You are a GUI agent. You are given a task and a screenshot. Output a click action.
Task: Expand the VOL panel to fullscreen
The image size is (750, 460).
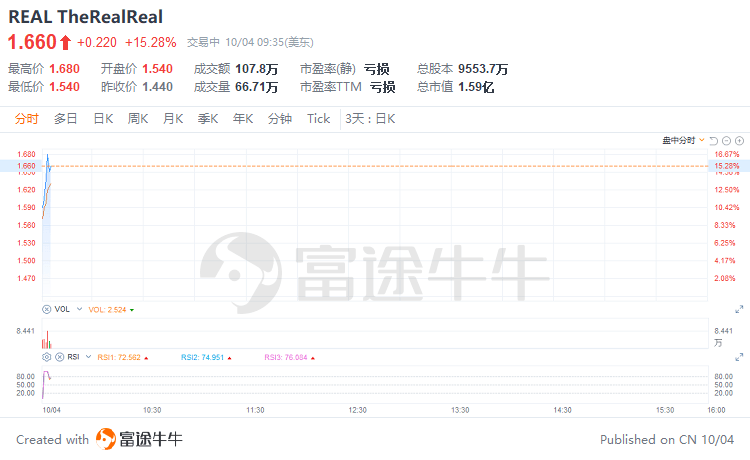739,309
